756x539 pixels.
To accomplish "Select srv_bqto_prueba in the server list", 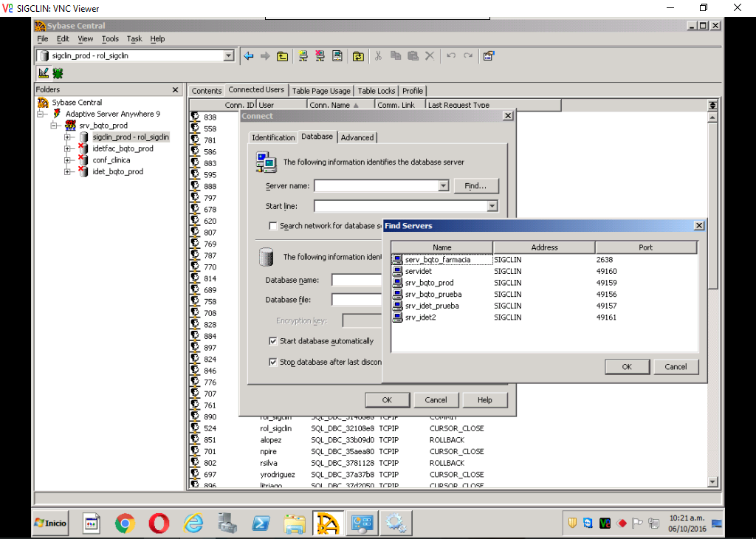I will point(433,294).
